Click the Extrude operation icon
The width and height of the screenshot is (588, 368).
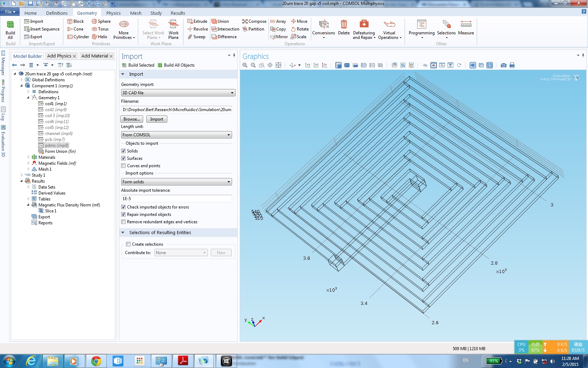(197, 21)
